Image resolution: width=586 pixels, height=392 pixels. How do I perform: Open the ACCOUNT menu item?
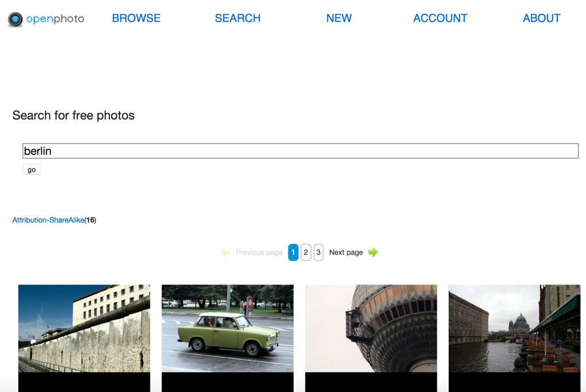point(440,18)
